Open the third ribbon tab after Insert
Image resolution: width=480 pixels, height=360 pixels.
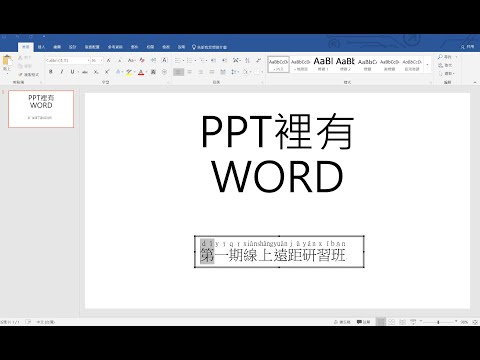57,47
